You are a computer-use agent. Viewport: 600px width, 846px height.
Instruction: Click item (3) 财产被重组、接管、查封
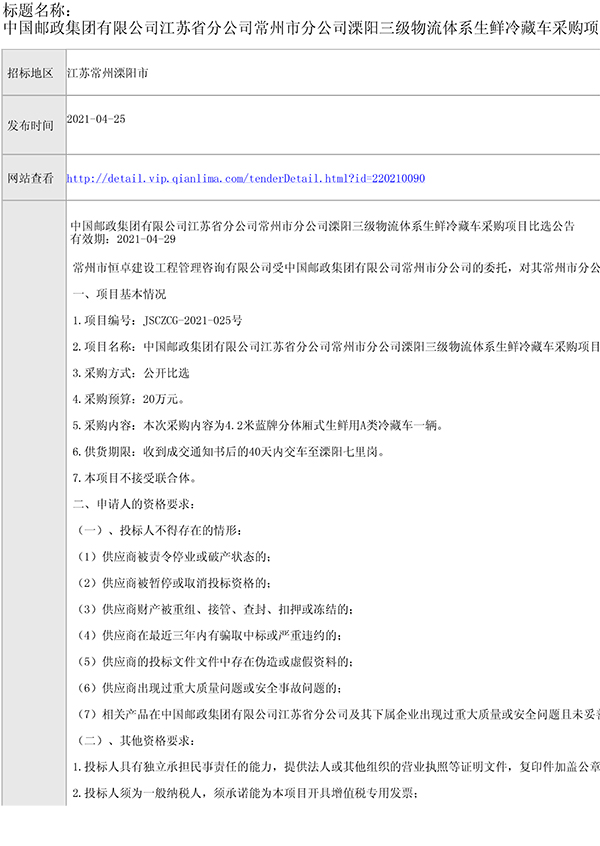pos(214,610)
